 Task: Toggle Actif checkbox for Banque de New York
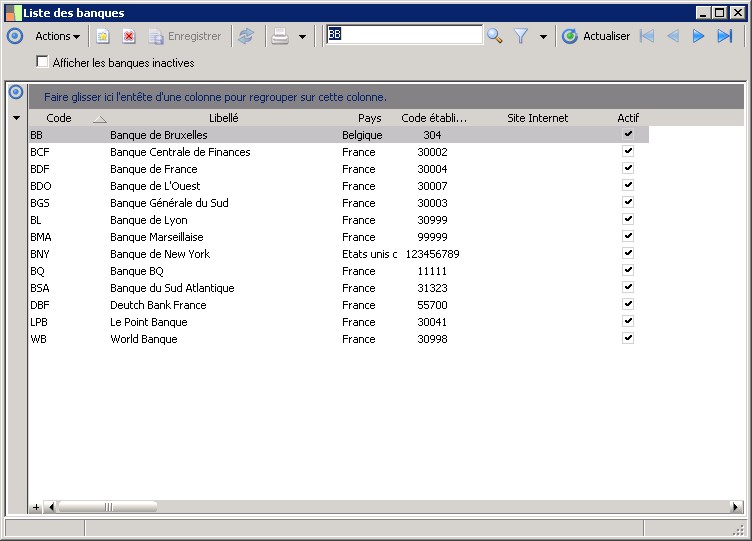pos(628,253)
